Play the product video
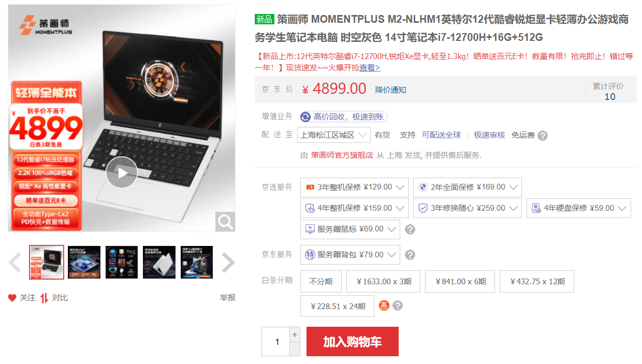The image size is (642, 364). pos(122,172)
